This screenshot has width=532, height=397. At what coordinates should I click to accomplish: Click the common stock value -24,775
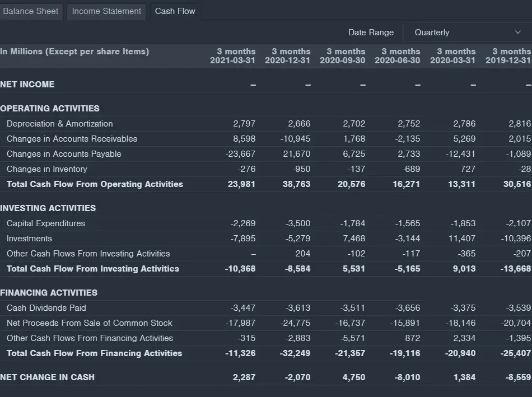click(295, 323)
